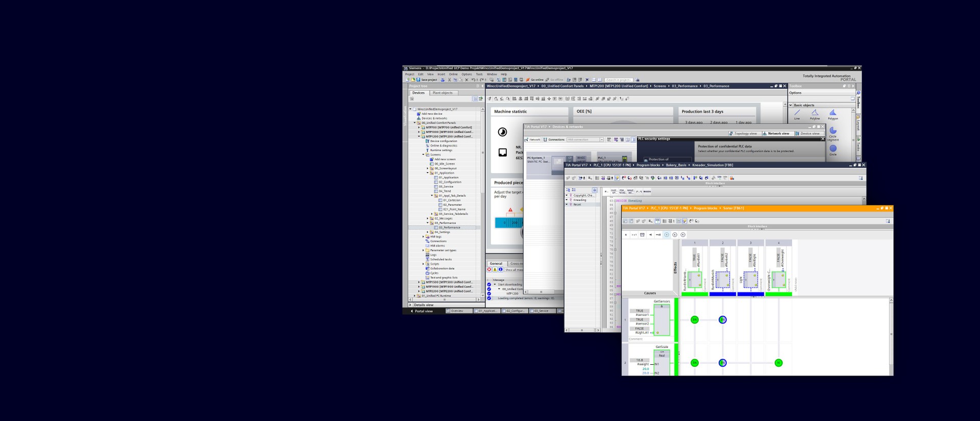Click the Search in project field
Screen dimensions: 980x421
(619, 80)
